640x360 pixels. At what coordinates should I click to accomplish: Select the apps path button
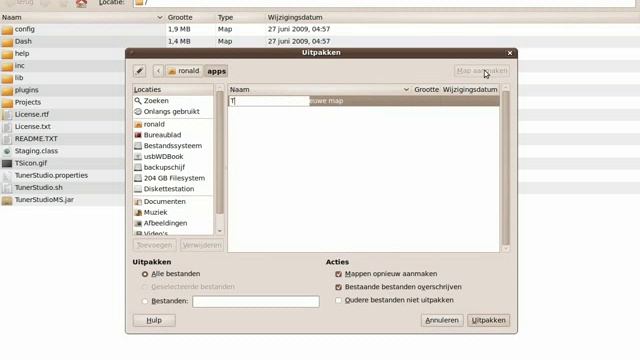(x=216, y=71)
